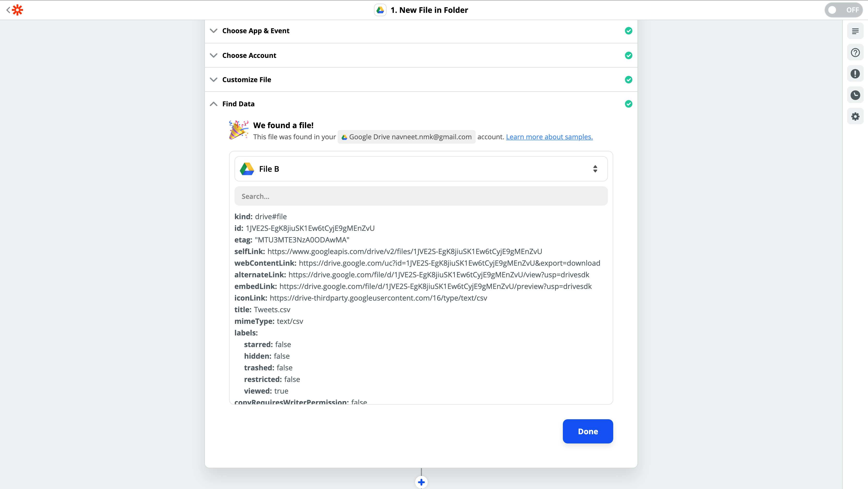The height and width of the screenshot is (489, 868).
Task: Click the id value 1JVE2S-EgK8jiuSK1Ew6tCyjE9gMEnZvU
Action: click(x=310, y=228)
